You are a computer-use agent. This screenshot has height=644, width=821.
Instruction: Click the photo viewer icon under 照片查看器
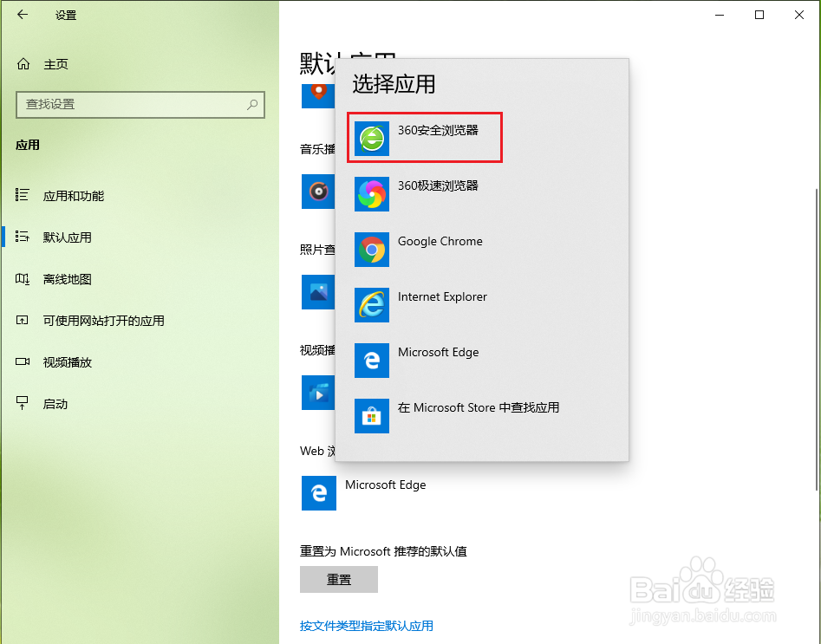point(317,292)
